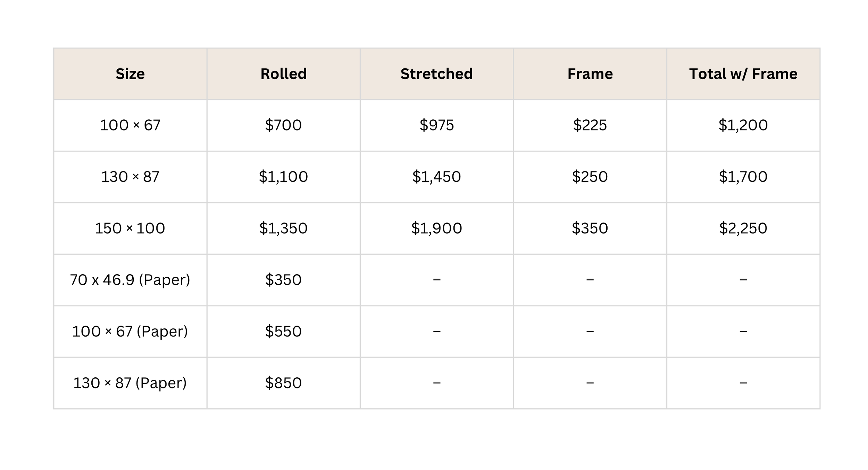Click the $975 stretched price
Image resolution: width=868 pixels, height=470 pixels.
click(436, 125)
